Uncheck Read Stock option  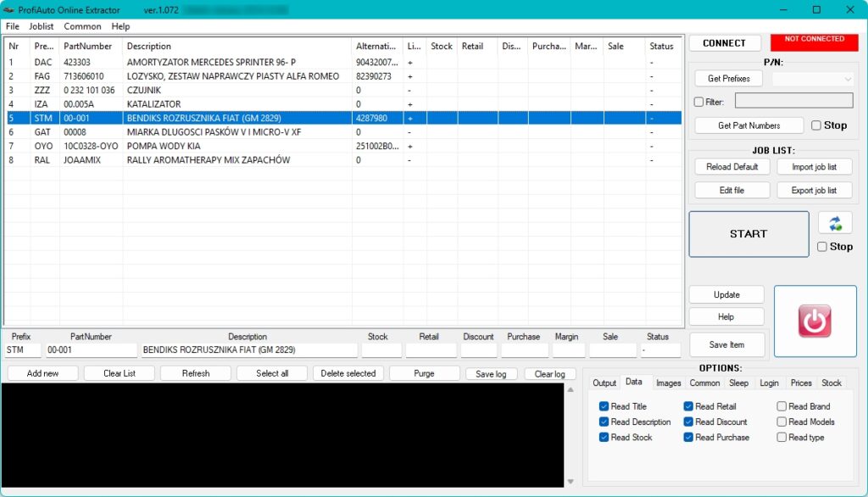click(604, 437)
